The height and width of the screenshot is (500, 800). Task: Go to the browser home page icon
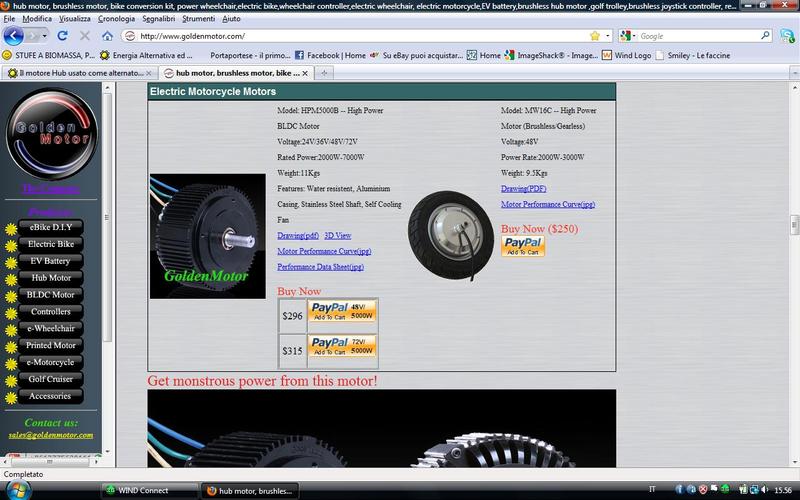pyautogui.click(x=107, y=36)
